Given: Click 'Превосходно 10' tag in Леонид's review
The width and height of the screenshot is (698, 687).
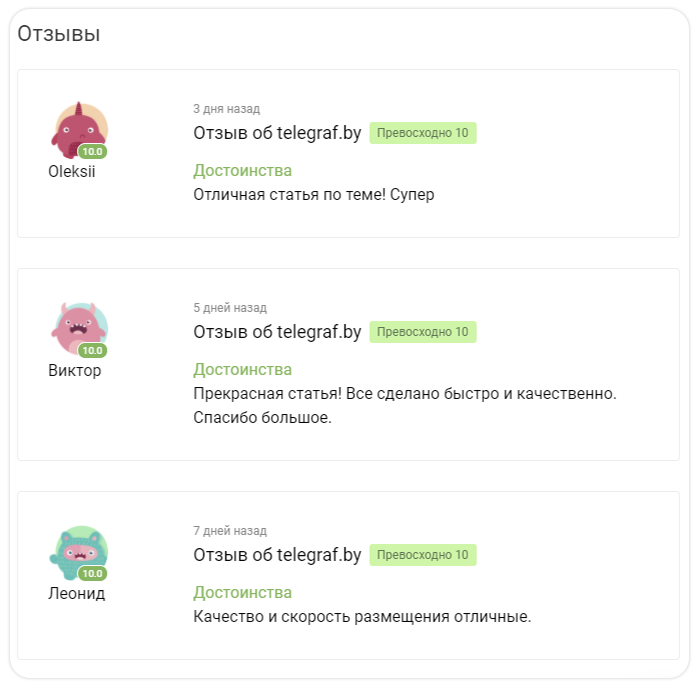Looking at the screenshot, I should coord(423,555).
